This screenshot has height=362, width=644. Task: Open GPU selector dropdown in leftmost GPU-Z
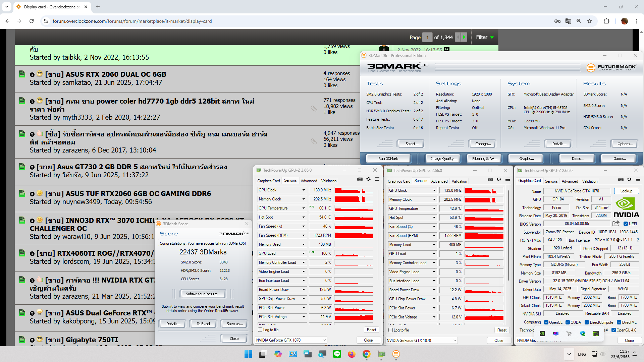(x=324, y=340)
